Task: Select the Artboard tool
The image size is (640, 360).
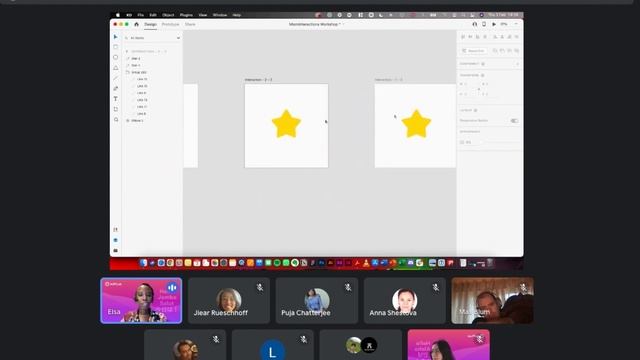Action: tap(116, 109)
